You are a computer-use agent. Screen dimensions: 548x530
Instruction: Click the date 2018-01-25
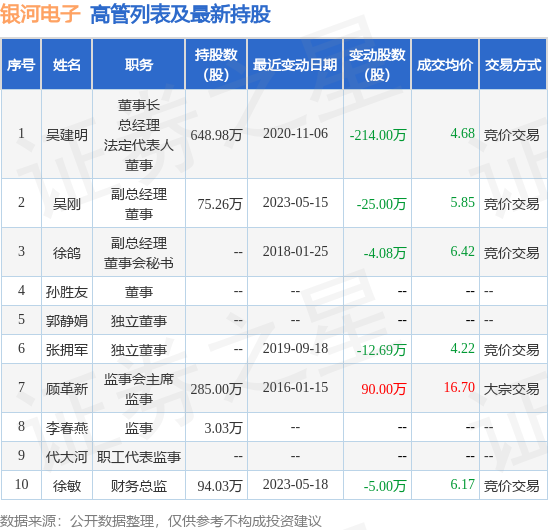[x=295, y=251]
